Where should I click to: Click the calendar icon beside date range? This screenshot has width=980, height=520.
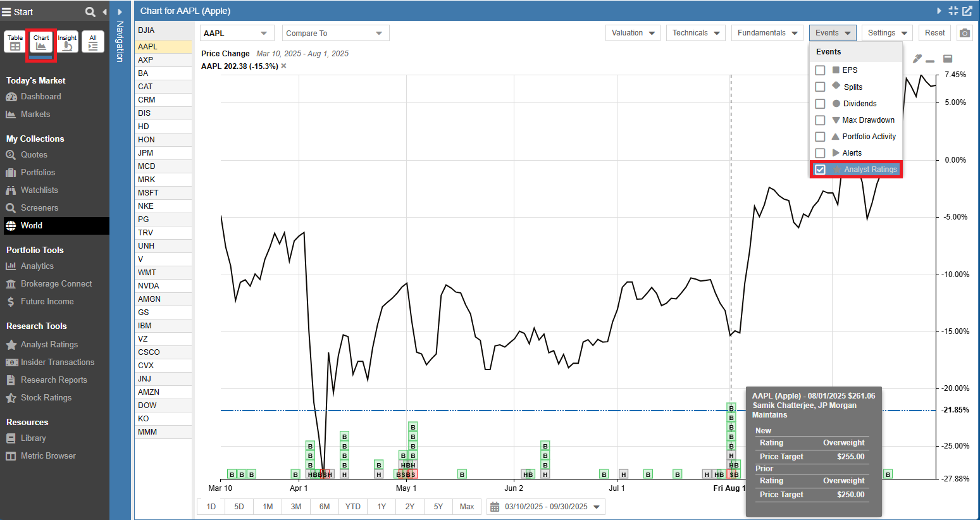[x=495, y=507]
